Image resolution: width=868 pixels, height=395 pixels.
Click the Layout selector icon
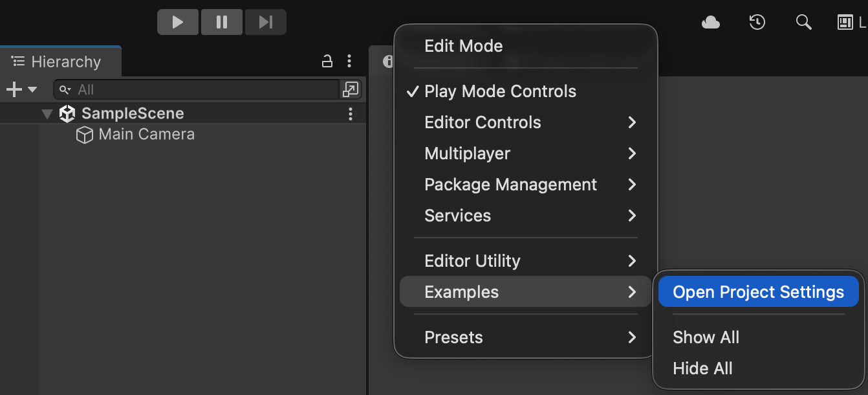pos(844,22)
